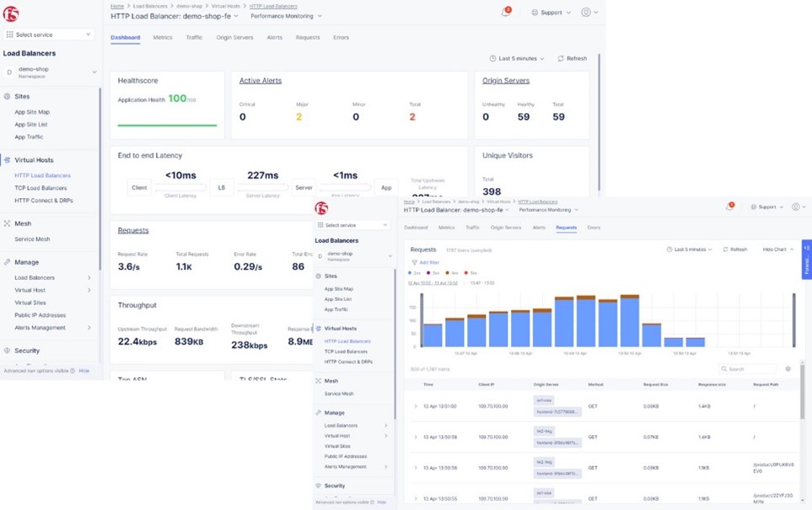
Task: Click the Search field above the Requests table
Action: pos(748,369)
